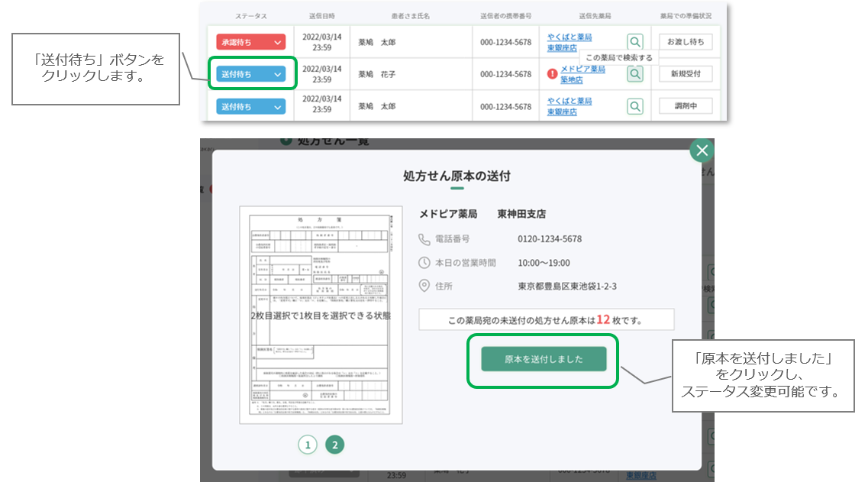The width and height of the screenshot is (868, 492).
Task: Click the search icon in the お渡し待ち row
Action: pyautogui.click(x=635, y=41)
